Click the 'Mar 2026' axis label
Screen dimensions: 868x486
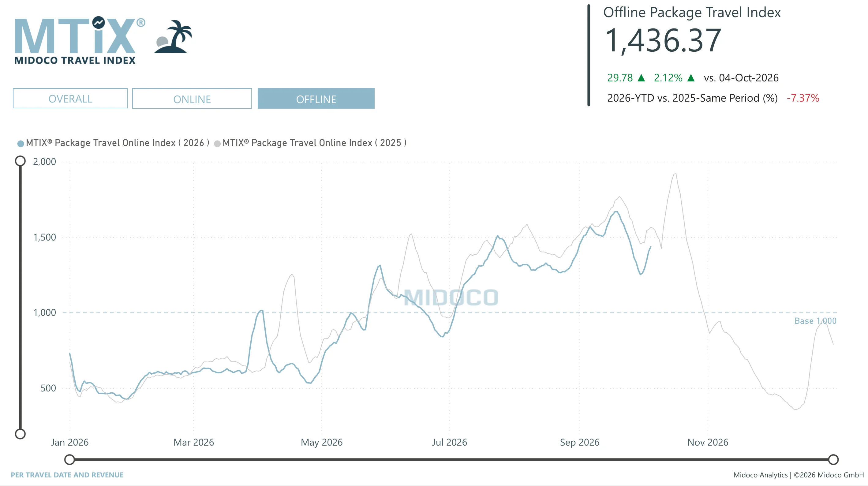[194, 442]
